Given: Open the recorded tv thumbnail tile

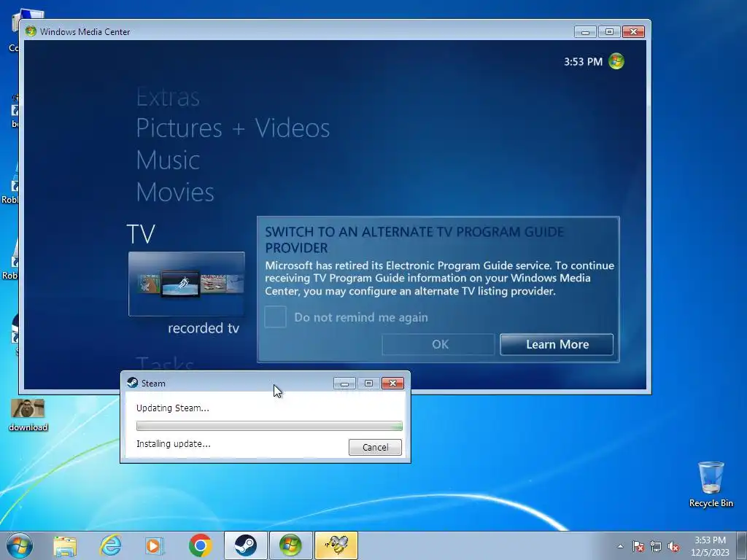Looking at the screenshot, I should [x=186, y=284].
